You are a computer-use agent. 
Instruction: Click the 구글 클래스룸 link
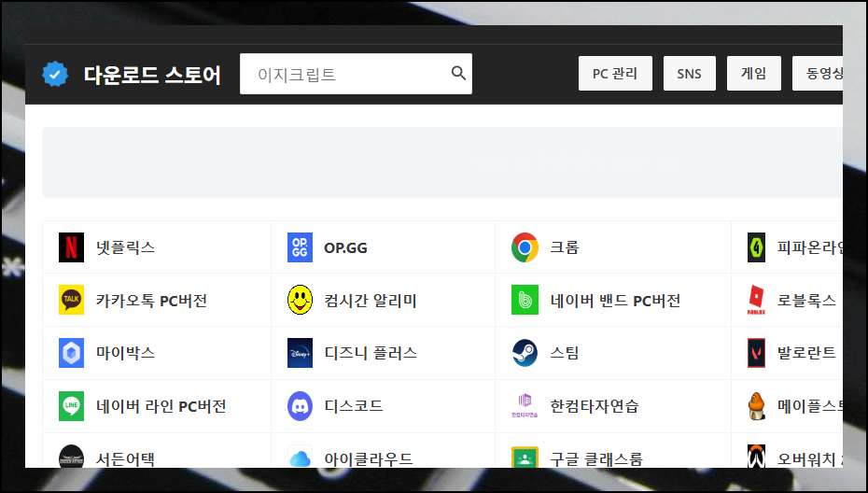click(x=596, y=459)
